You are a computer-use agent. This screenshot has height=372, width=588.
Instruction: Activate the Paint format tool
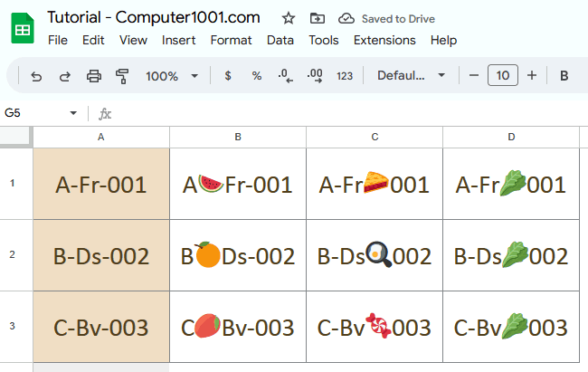122,76
